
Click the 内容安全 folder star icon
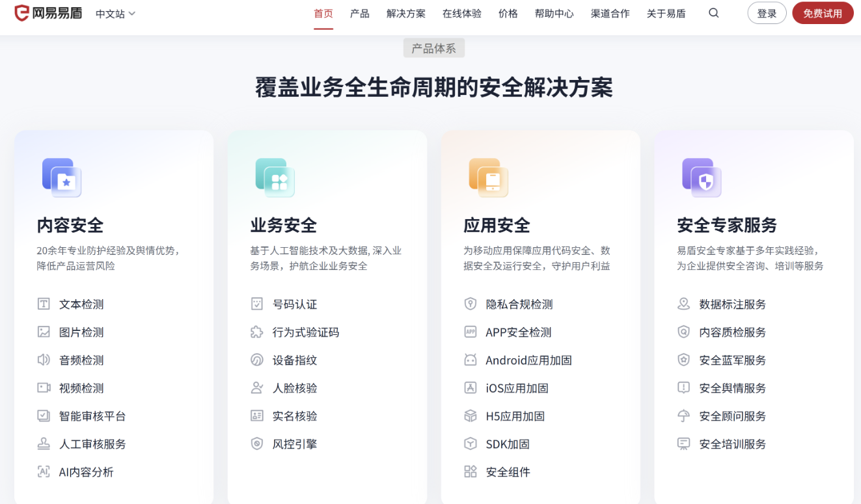point(62,178)
